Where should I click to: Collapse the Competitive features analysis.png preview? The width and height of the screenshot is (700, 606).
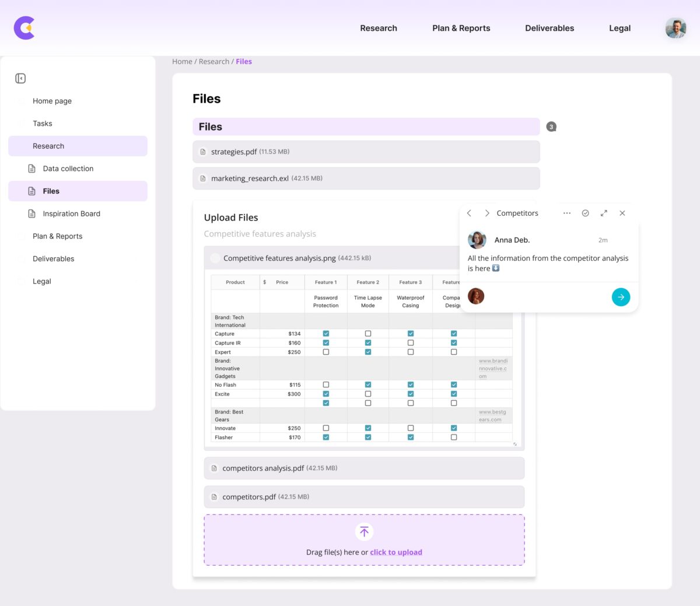tap(215, 258)
